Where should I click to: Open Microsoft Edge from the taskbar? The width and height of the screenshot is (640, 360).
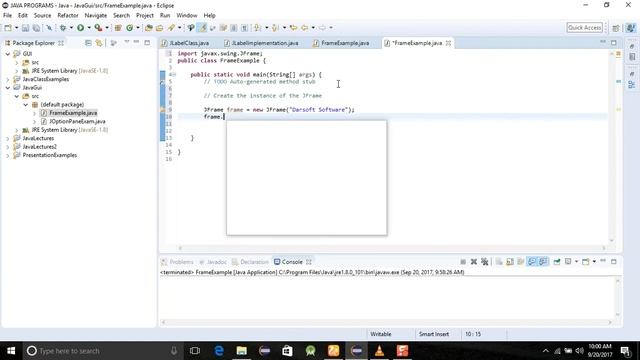click(219, 351)
